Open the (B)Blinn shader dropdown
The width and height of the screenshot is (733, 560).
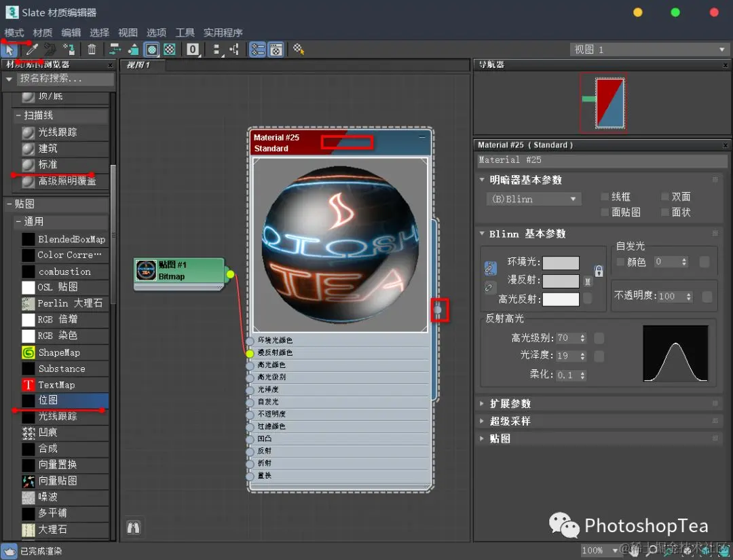534,199
